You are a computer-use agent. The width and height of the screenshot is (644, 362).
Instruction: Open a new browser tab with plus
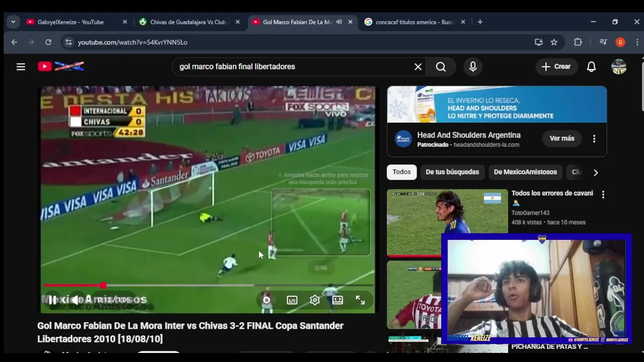tap(480, 22)
